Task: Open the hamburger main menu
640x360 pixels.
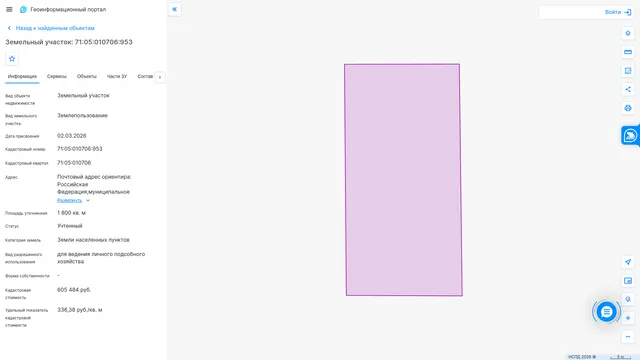Action: point(9,9)
